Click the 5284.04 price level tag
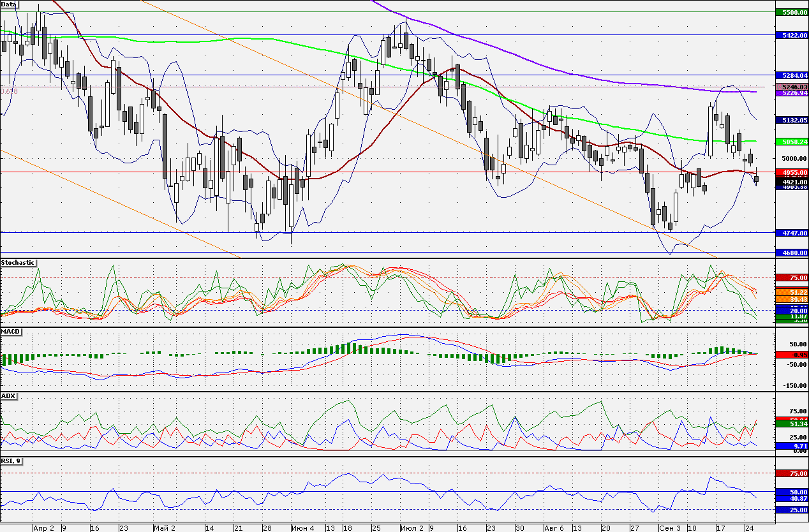The height and width of the screenshot is (532, 809). (x=790, y=75)
